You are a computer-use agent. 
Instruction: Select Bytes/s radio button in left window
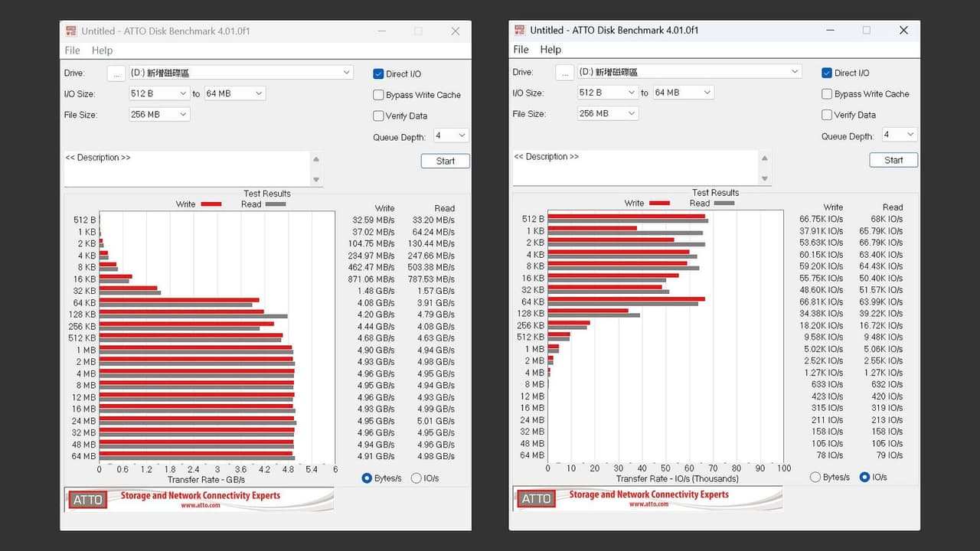(367, 478)
